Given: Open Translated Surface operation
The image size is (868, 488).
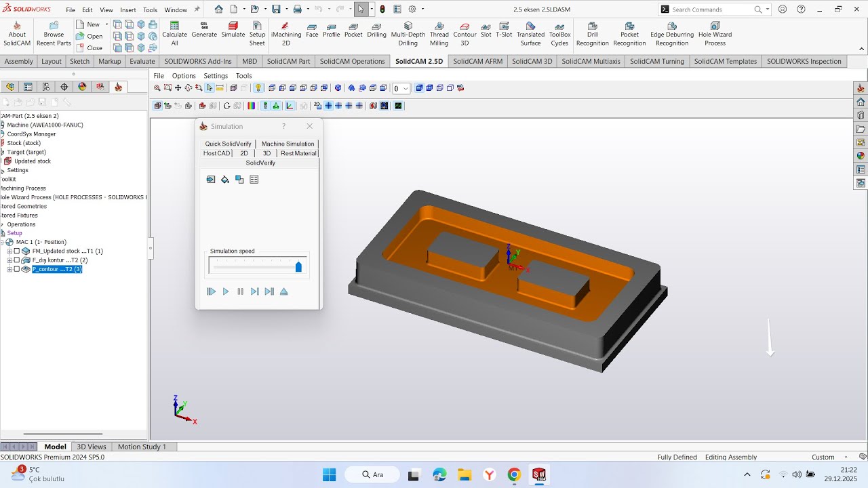Looking at the screenshot, I should (x=530, y=34).
